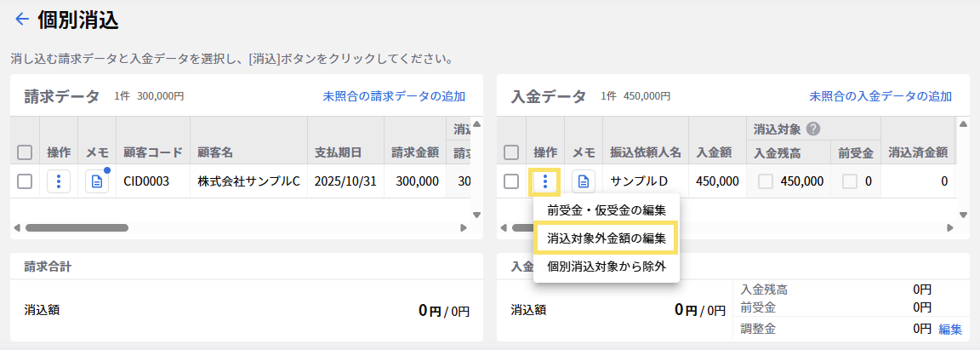
Task: Check the サンプルD payment row checkbox
Action: tap(511, 181)
